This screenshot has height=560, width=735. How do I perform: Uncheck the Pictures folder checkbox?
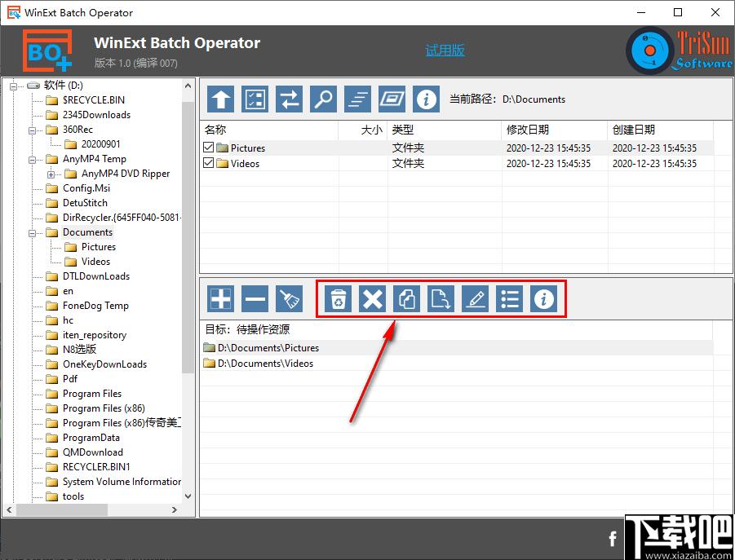209,148
